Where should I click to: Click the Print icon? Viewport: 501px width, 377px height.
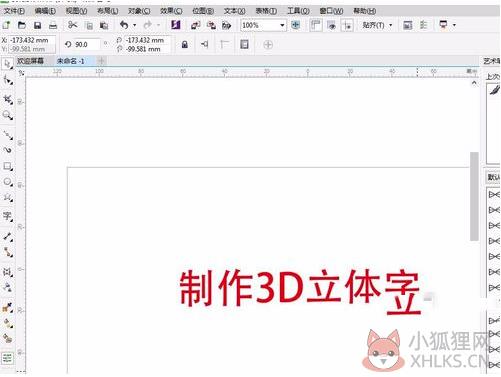[x=53, y=25]
